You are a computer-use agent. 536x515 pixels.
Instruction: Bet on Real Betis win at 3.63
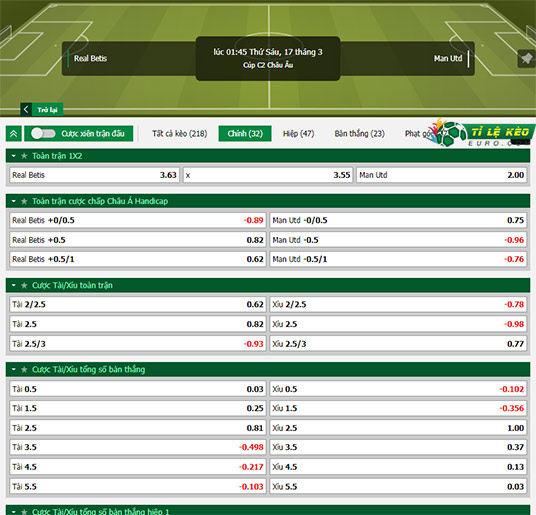pyautogui.click(x=94, y=175)
